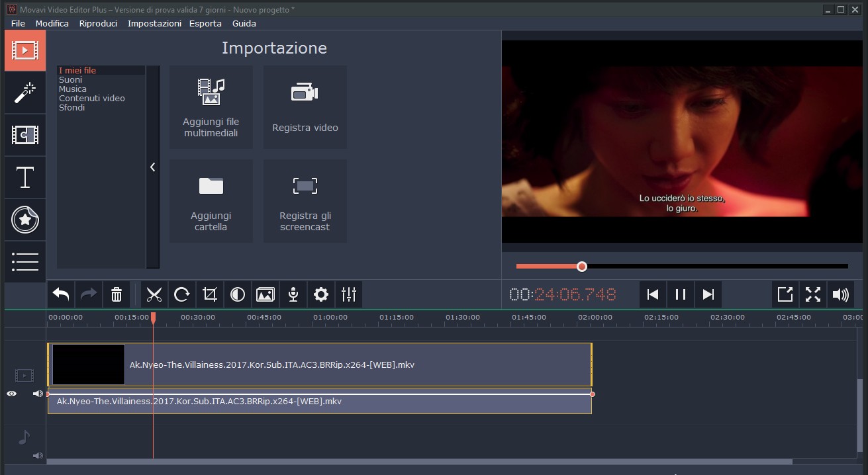Open Audio properties equalizer icon
Image resolution: width=868 pixels, height=475 pixels.
click(x=349, y=294)
